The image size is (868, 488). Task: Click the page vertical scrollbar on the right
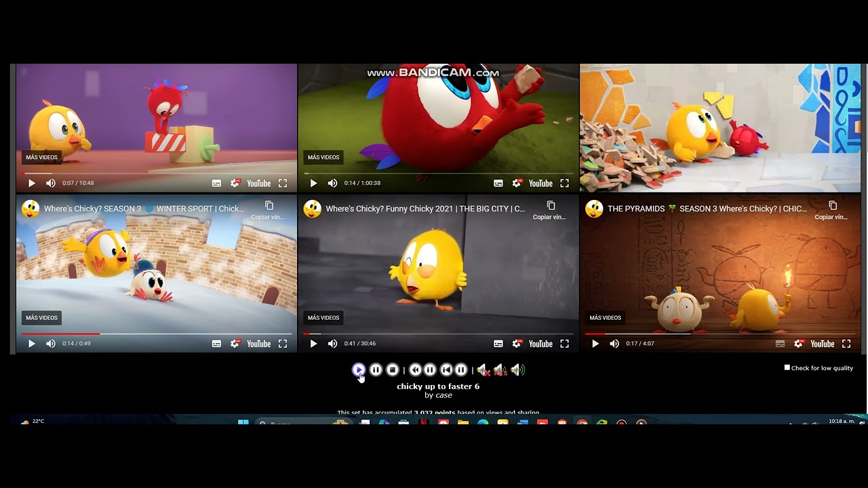click(x=865, y=210)
